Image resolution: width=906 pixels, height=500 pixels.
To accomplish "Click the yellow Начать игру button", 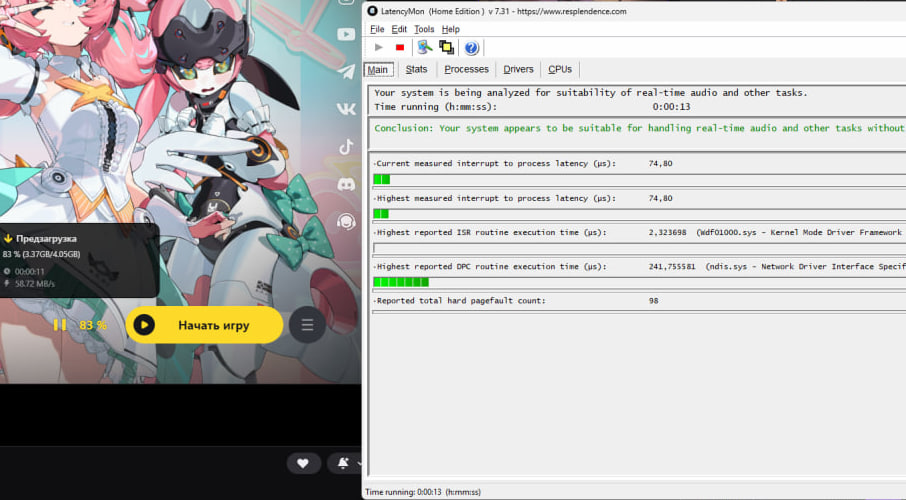I will (205, 325).
